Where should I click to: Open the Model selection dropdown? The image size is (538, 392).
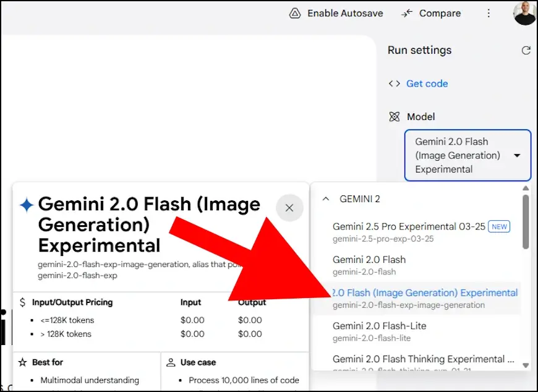pyautogui.click(x=468, y=155)
